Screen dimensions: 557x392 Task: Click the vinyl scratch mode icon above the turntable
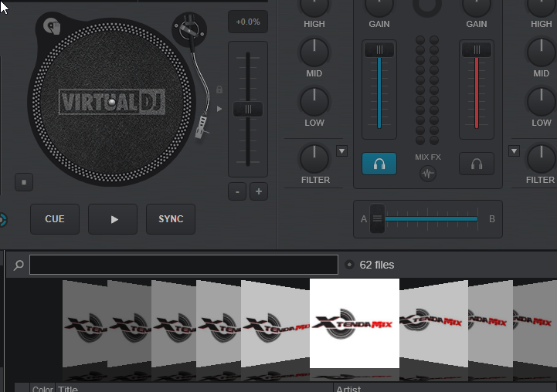[x=53, y=26]
